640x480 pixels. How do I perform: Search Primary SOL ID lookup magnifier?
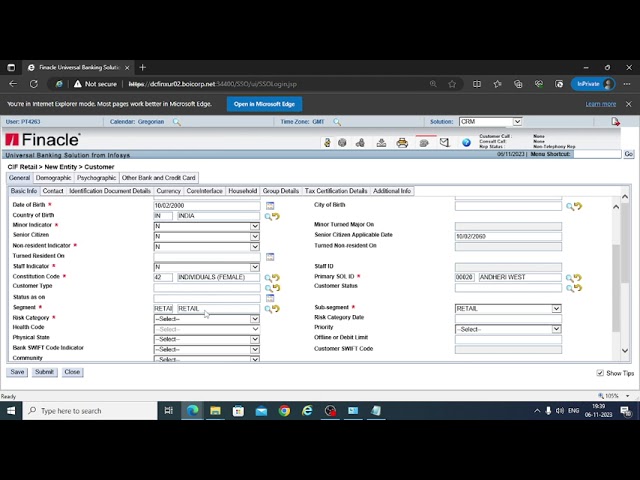569,278
